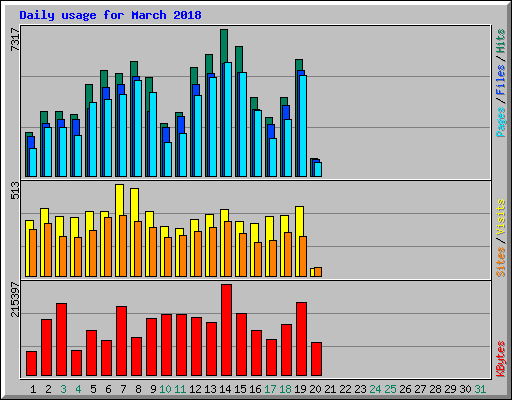This screenshot has width=512, height=400.
Task: Select day 26 on the date axis
Action: coord(405,389)
